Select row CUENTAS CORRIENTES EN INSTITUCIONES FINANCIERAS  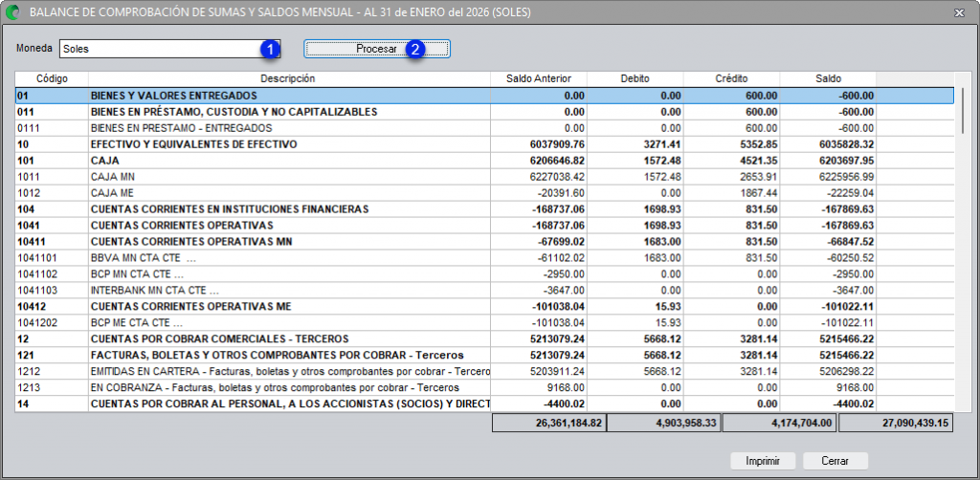click(x=484, y=209)
